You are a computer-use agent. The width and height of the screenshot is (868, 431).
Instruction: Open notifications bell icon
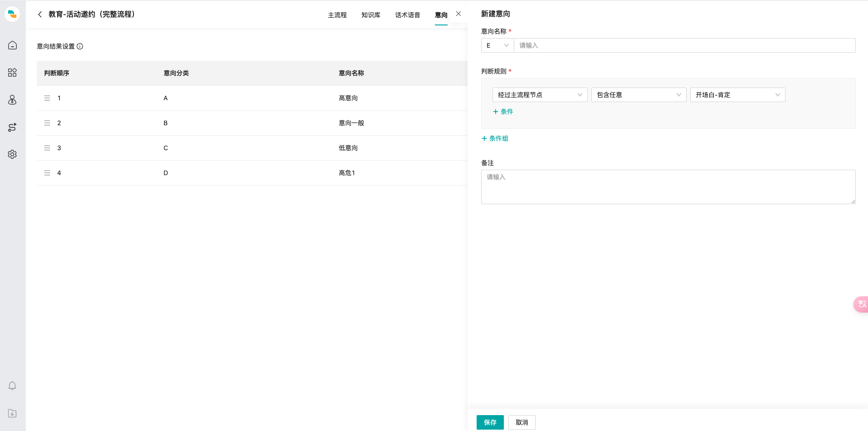[12, 386]
